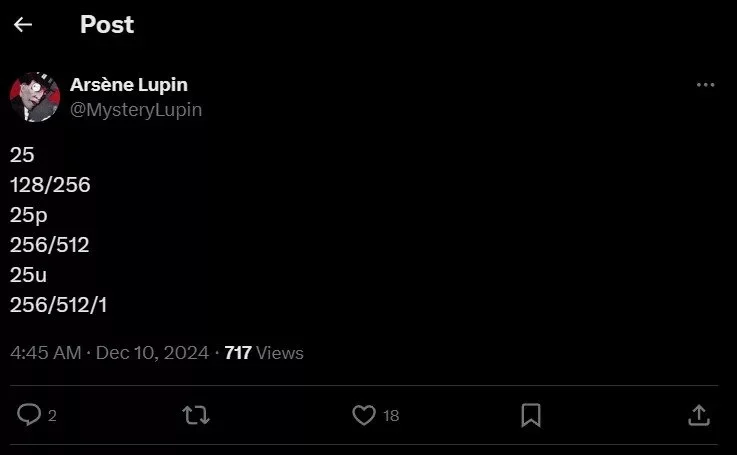Click the Post header title
Image resolution: width=737 pixels, height=455 pixels.
coord(107,25)
